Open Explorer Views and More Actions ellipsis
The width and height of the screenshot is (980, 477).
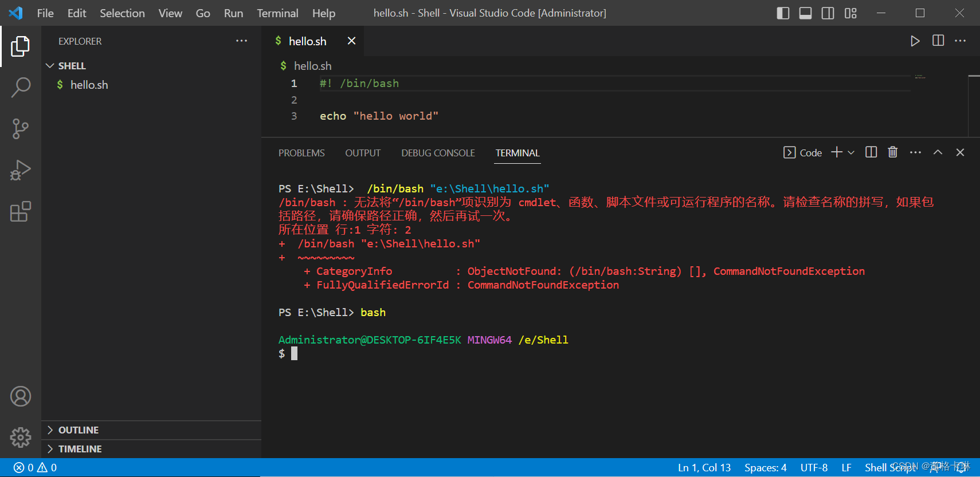tap(242, 41)
